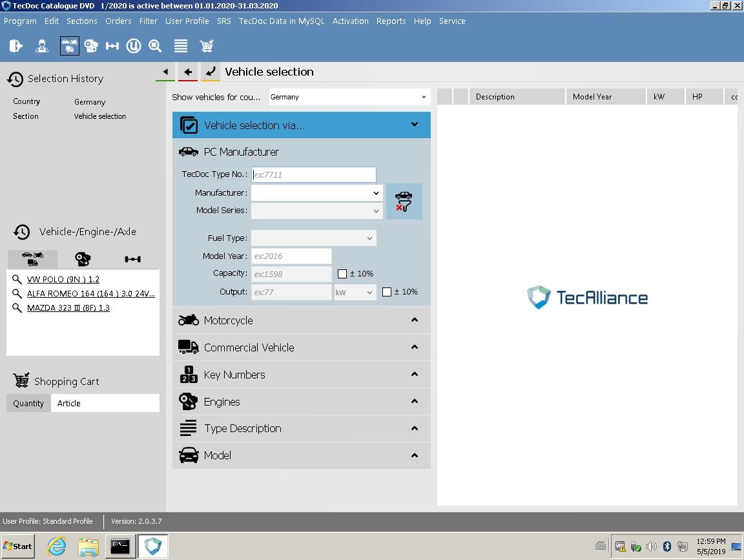Click the Description column header

pos(517,97)
